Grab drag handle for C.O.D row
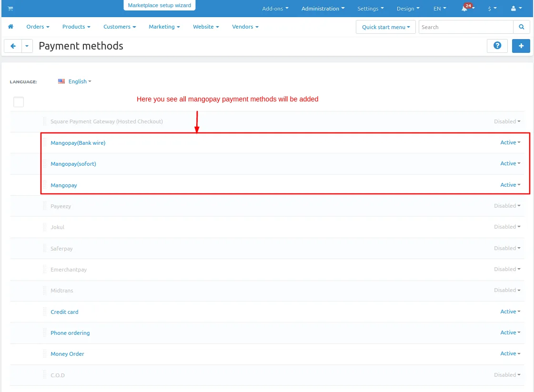 tap(45, 375)
